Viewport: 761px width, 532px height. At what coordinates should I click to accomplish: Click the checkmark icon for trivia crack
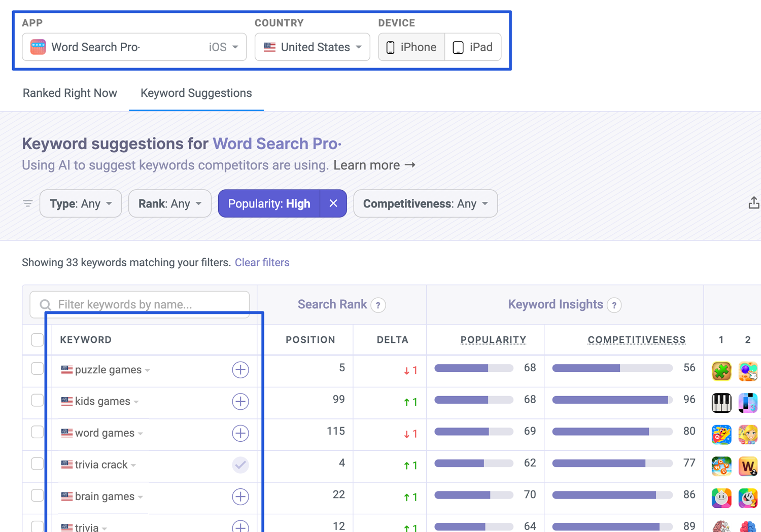tap(240, 465)
